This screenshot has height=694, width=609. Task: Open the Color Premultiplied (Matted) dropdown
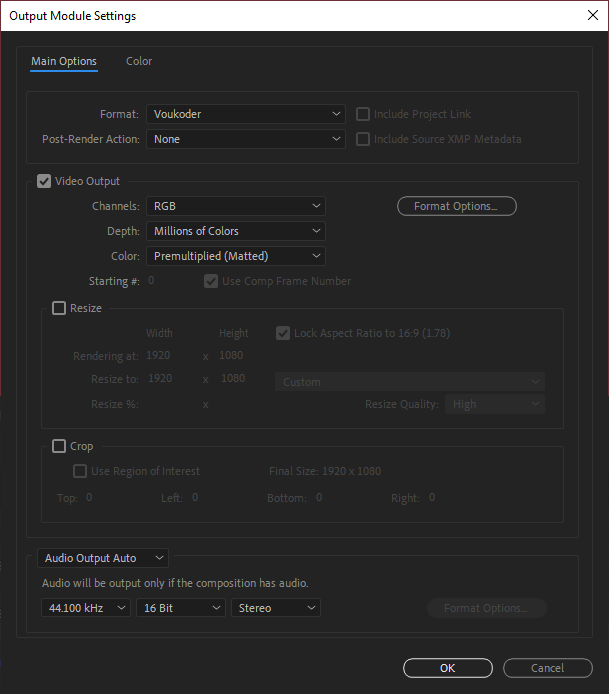click(x=236, y=256)
